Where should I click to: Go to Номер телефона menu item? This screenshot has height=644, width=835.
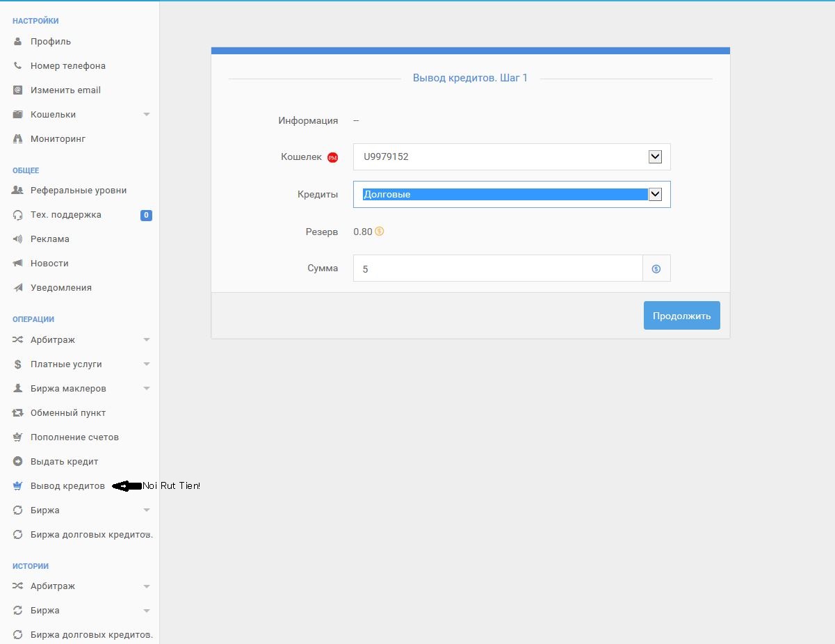tap(68, 66)
